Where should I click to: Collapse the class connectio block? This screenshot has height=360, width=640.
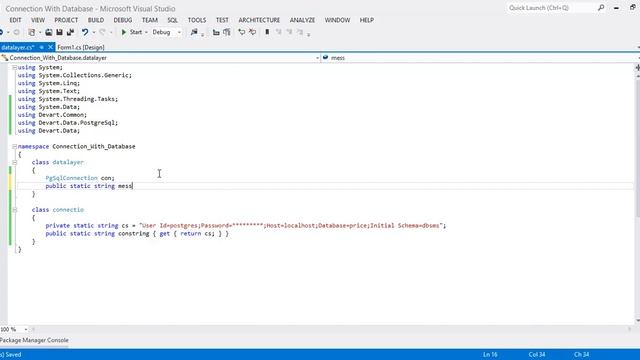tap(14, 210)
